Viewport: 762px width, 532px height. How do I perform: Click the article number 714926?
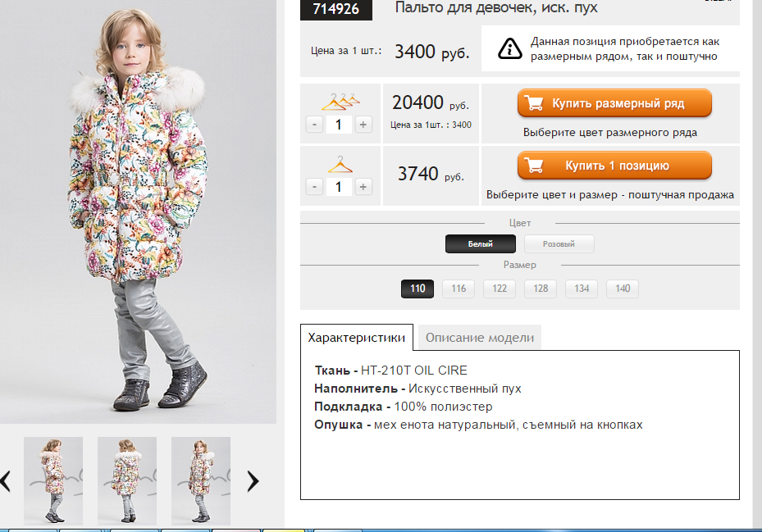[x=335, y=9]
